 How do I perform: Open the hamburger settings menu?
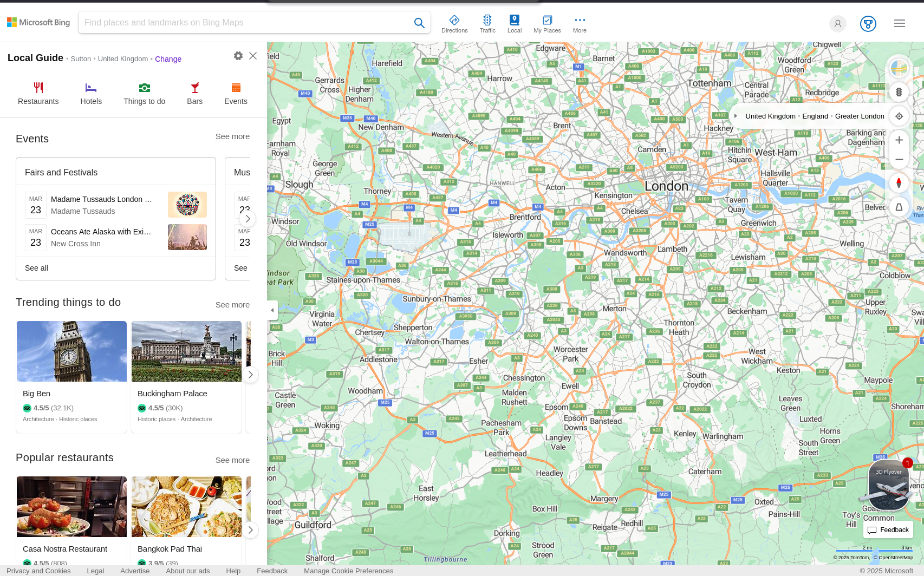click(900, 23)
